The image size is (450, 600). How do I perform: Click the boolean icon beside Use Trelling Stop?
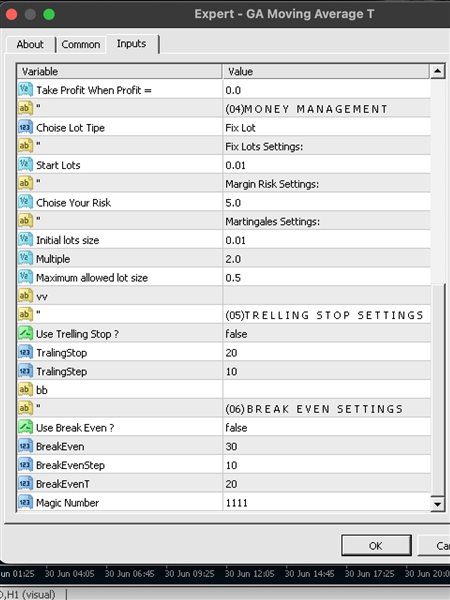pyautogui.click(x=25, y=334)
